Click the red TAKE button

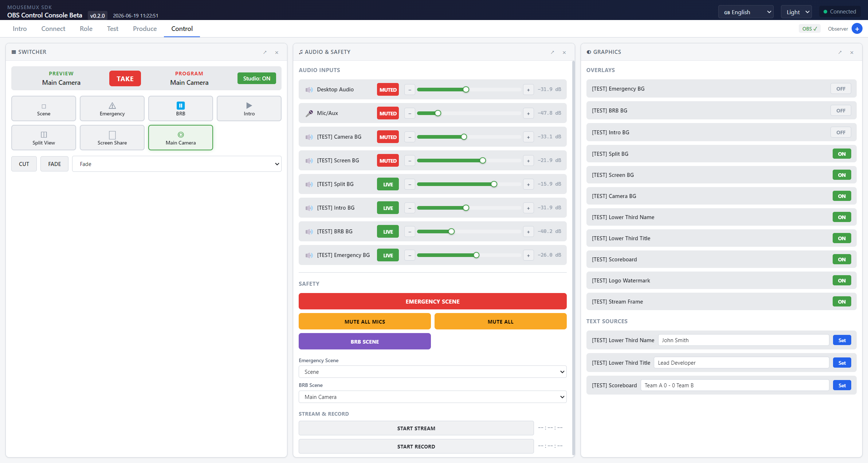[125, 79]
